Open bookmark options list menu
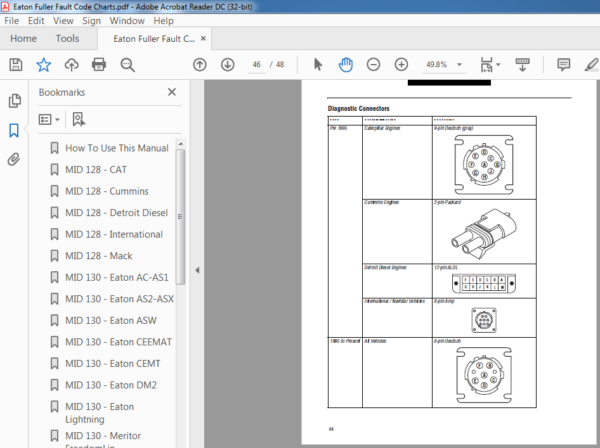The image size is (600, 448). [x=49, y=120]
